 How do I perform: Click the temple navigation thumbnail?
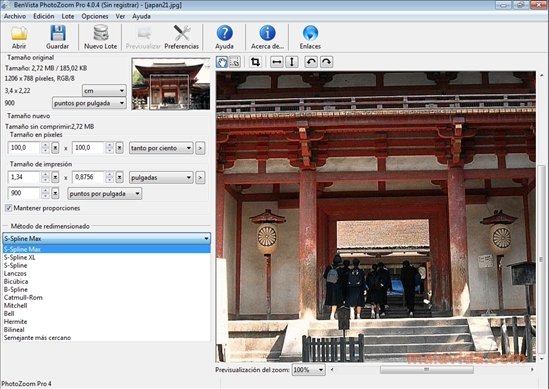tap(171, 84)
